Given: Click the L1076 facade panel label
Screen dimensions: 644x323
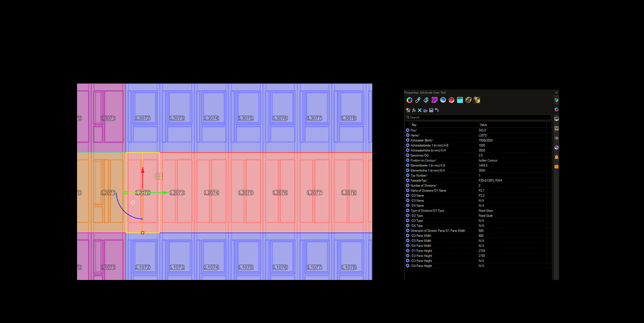Looking at the screenshot, I should (x=280, y=267).
